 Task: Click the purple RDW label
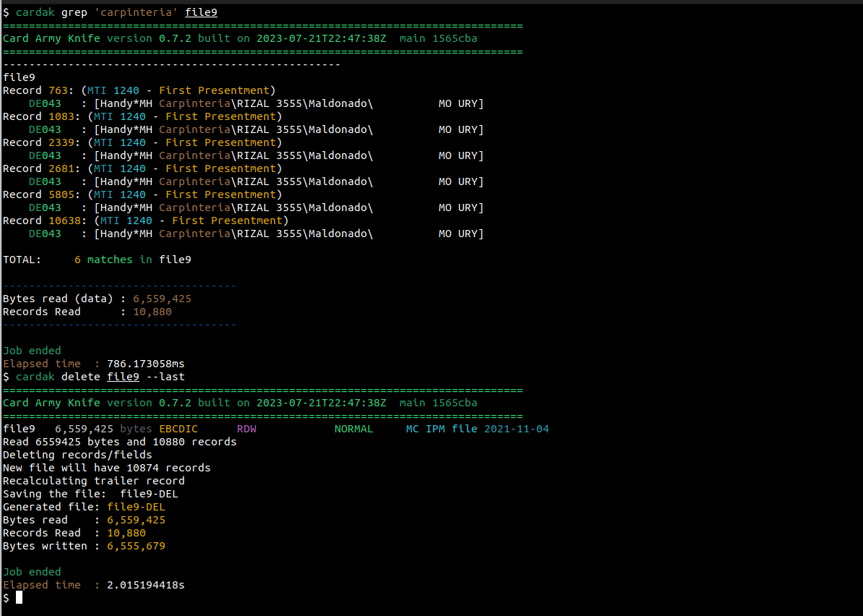[x=246, y=429]
